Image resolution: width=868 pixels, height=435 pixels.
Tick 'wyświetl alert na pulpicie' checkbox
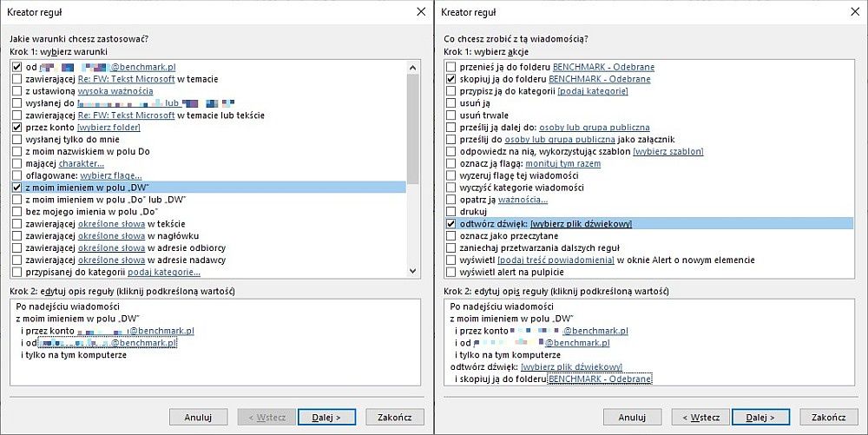click(451, 273)
